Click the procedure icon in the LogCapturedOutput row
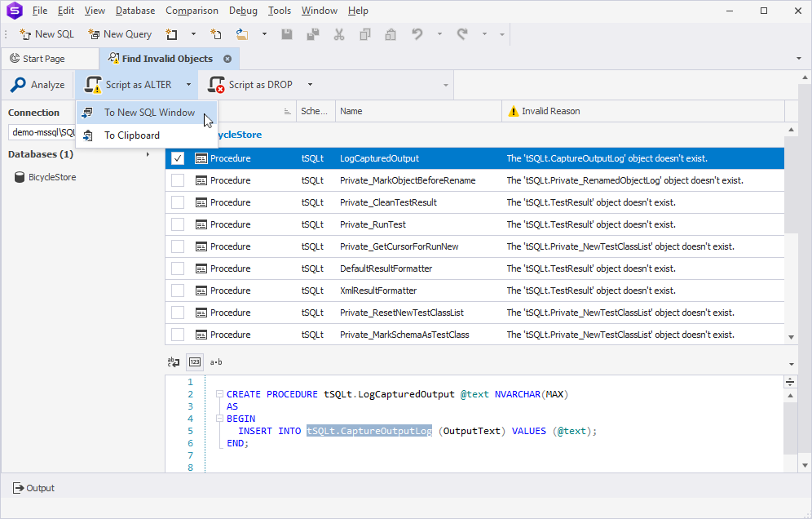812x519 pixels. (x=201, y=158)
